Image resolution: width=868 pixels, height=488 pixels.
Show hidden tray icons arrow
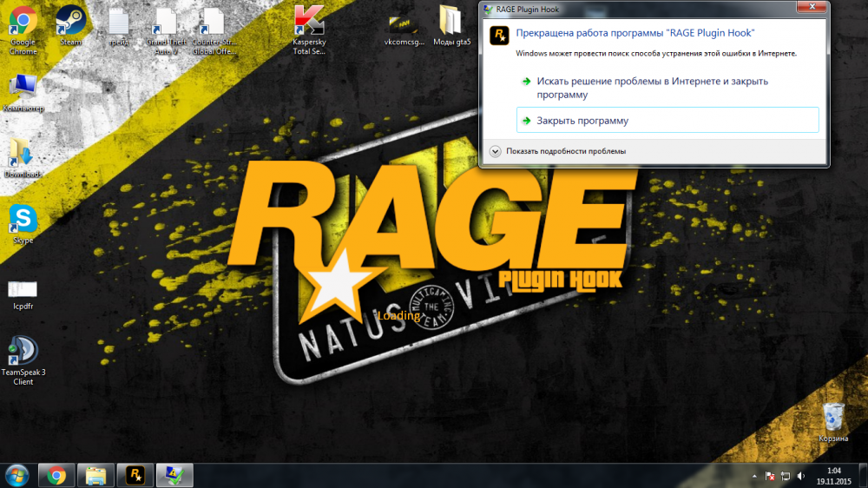[x=754, y=476]
